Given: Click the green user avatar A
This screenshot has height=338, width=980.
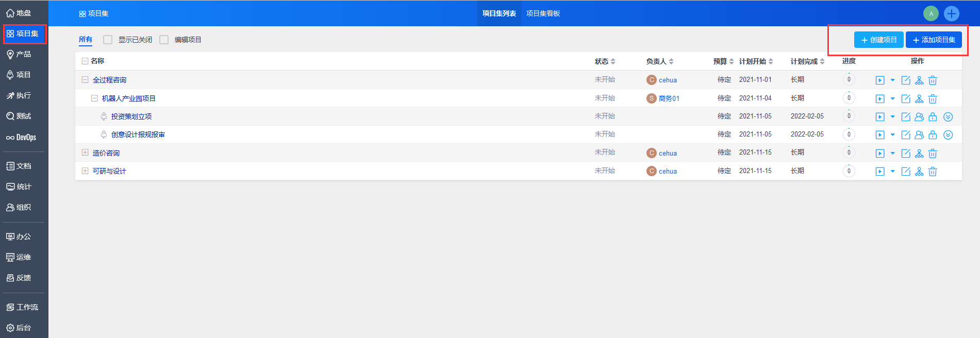Looking at the screenshot, I should 931,13.
